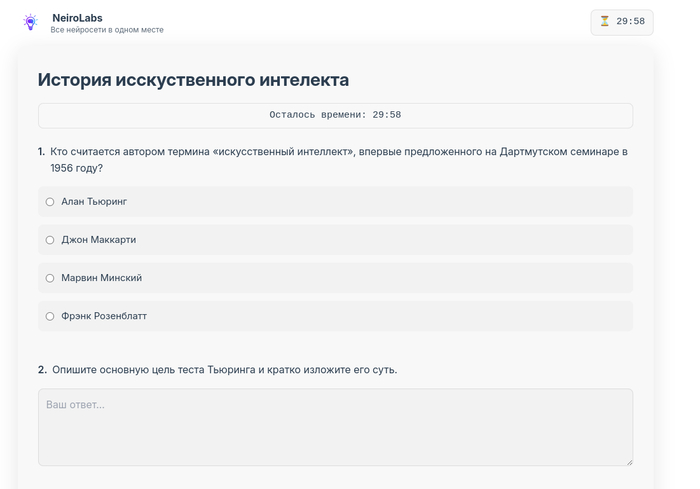
Task: Click the 29:58 countdown in the header badge
Action: tap(630, 21)
